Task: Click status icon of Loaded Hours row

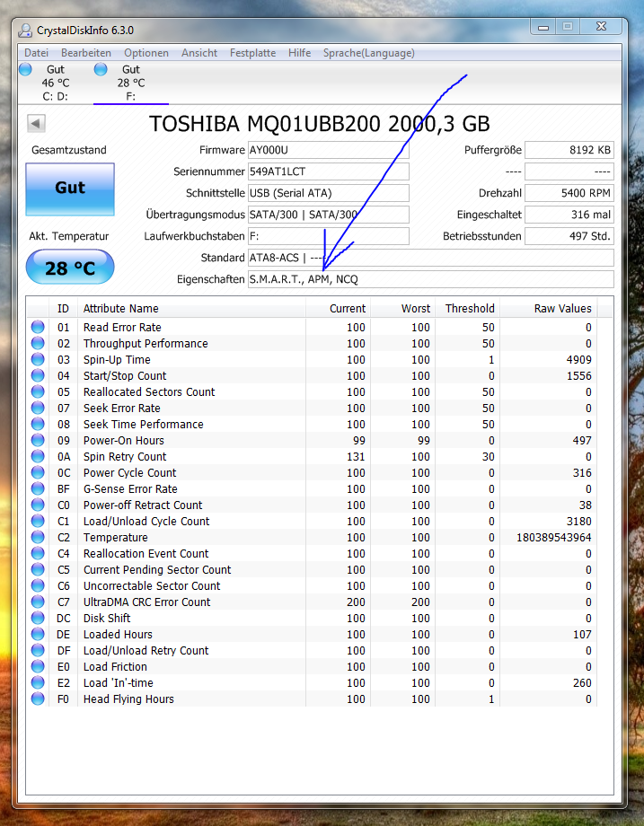Action: point(38,634)
